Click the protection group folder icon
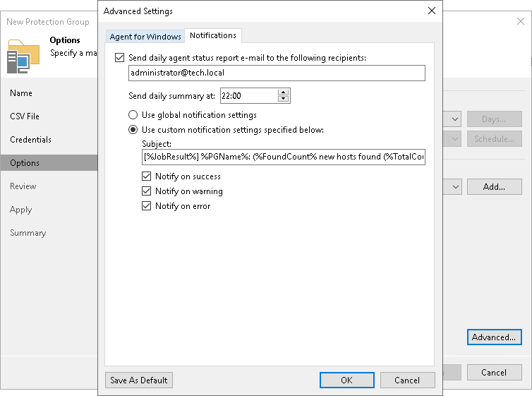 coord(23,56)
